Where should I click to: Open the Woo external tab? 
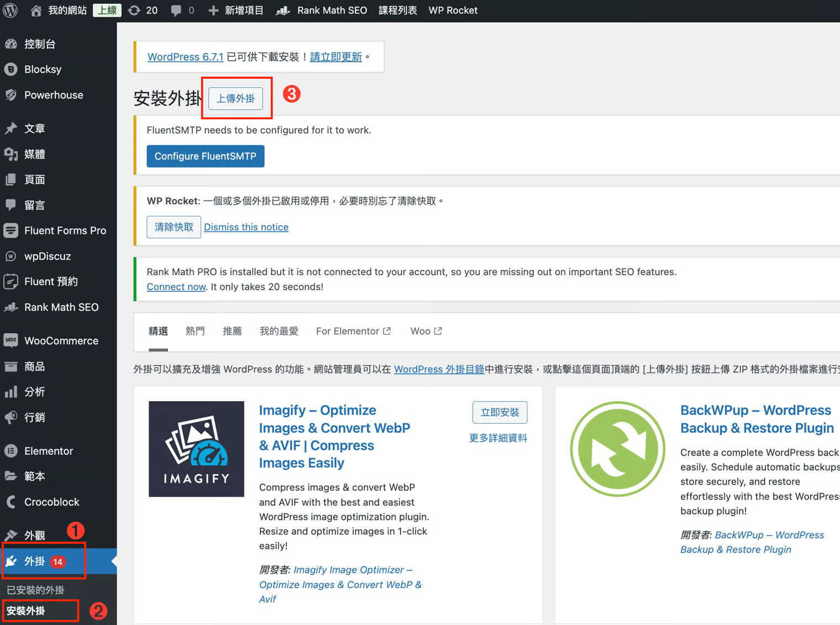426,331
